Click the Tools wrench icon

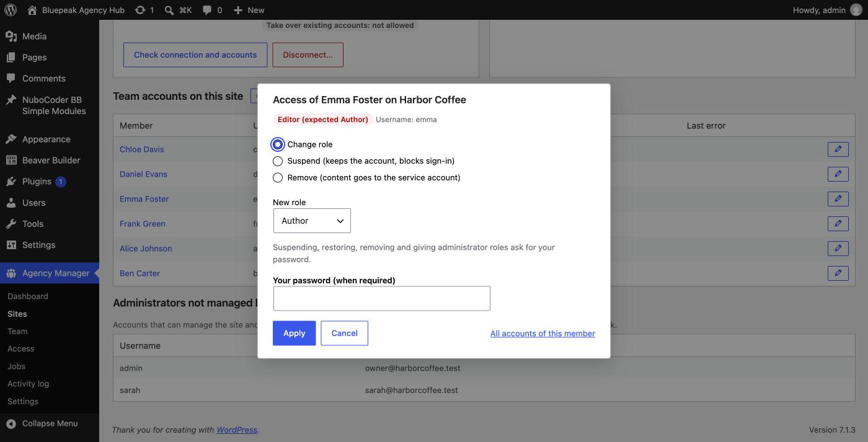pos(11,224)
